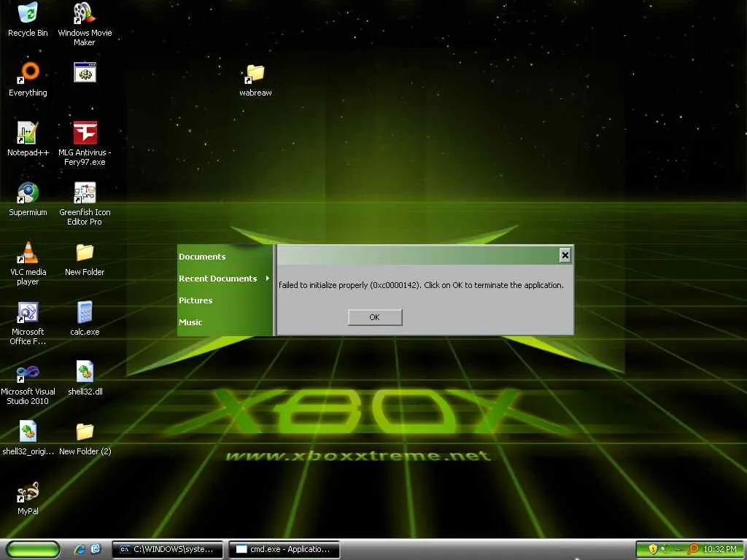This screenshot has width=747, height=560.
Task: Switch to cmd.exe - Applicatio... taskbar button
Action: coord(285,549)
